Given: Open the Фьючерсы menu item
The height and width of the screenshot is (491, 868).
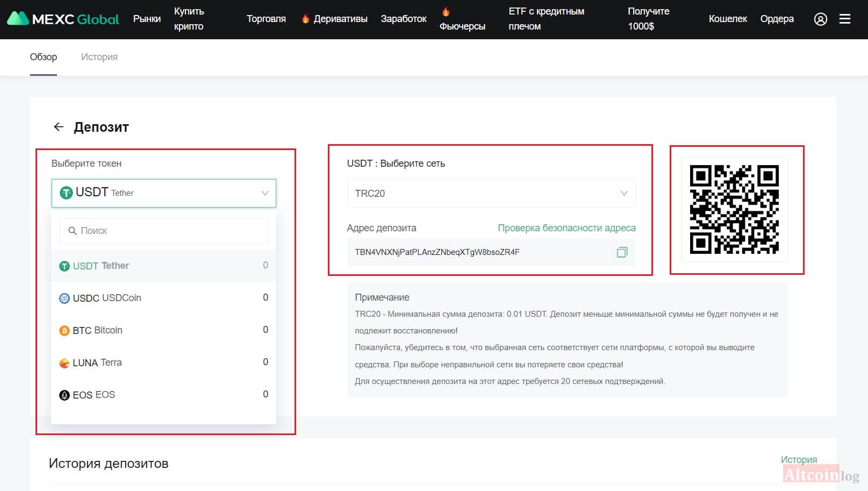Looking at the screenshot, I should (x=462, y=19).
